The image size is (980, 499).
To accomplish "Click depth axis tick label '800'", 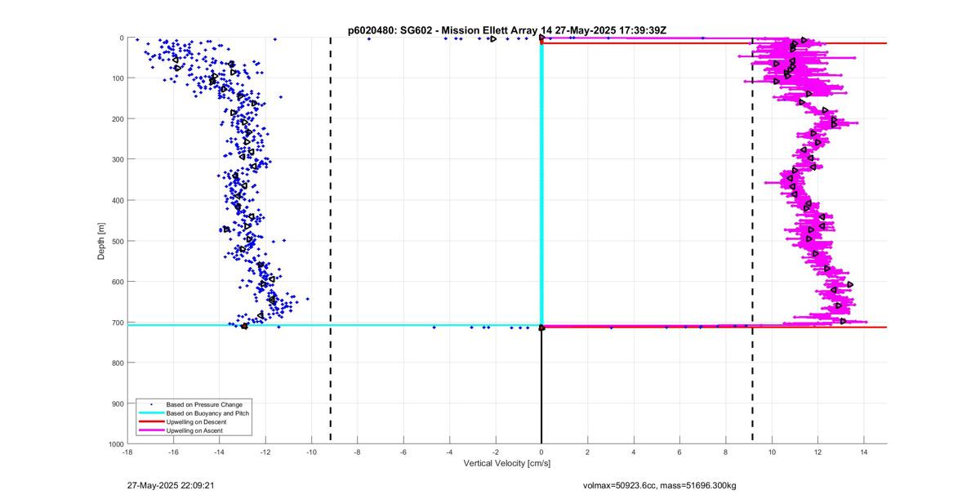I will pos(117,363).
